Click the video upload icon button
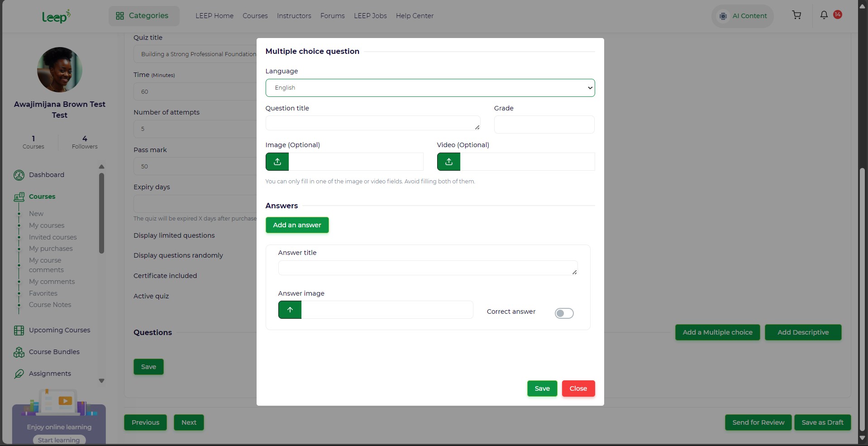 tap(448, 162)
